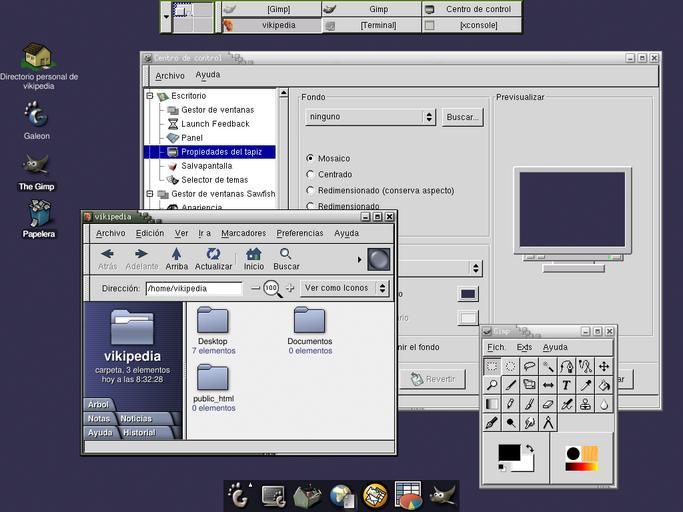Click the Dirección location input field

(x=193, y=288)
